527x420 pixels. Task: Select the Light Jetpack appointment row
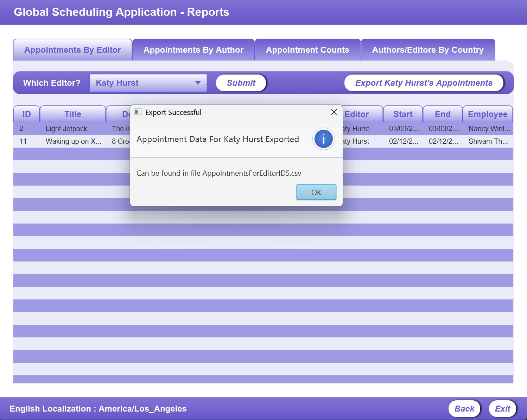pos(66,129)
